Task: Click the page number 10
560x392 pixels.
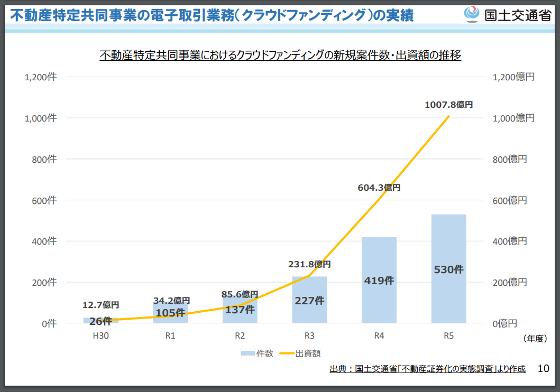Action: coord(543,368)
